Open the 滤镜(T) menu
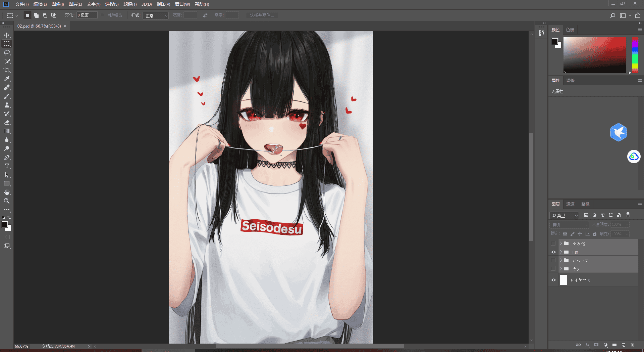The width and height of the screenshot is (644, 352). point(130,4)
